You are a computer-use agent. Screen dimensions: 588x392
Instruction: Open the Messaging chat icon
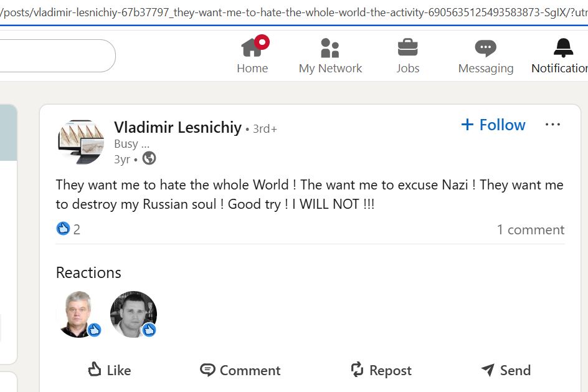pos(485,48)
